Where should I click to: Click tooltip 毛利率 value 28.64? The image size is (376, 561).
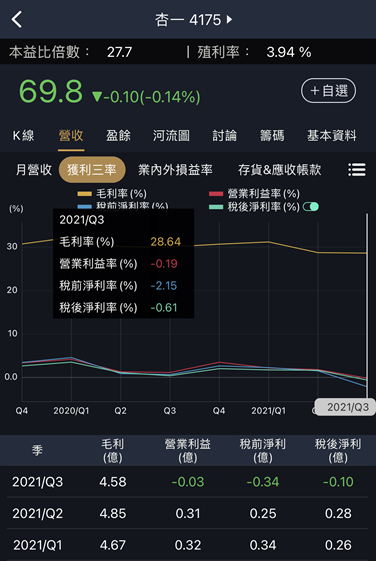tap(165, 242)
